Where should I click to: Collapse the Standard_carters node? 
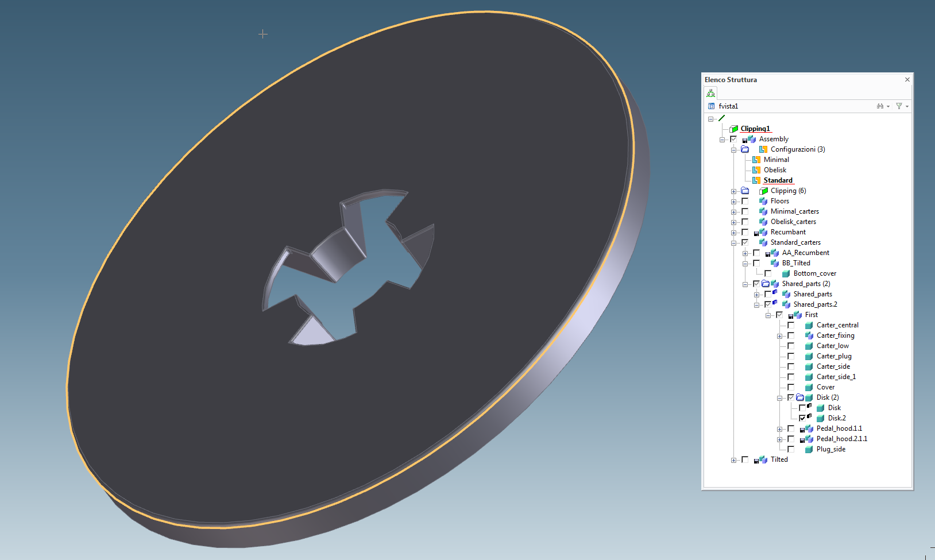(733, 243)
